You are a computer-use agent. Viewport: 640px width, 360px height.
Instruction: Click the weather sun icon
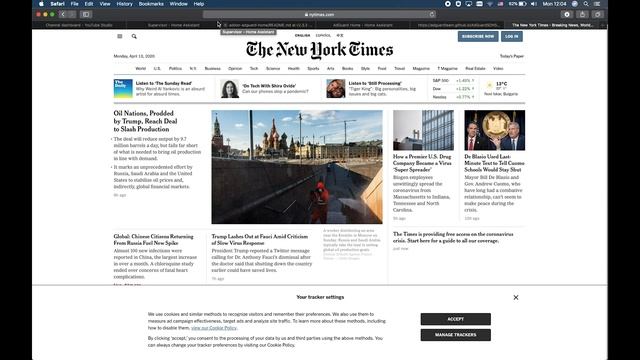(x=489, y=85)
